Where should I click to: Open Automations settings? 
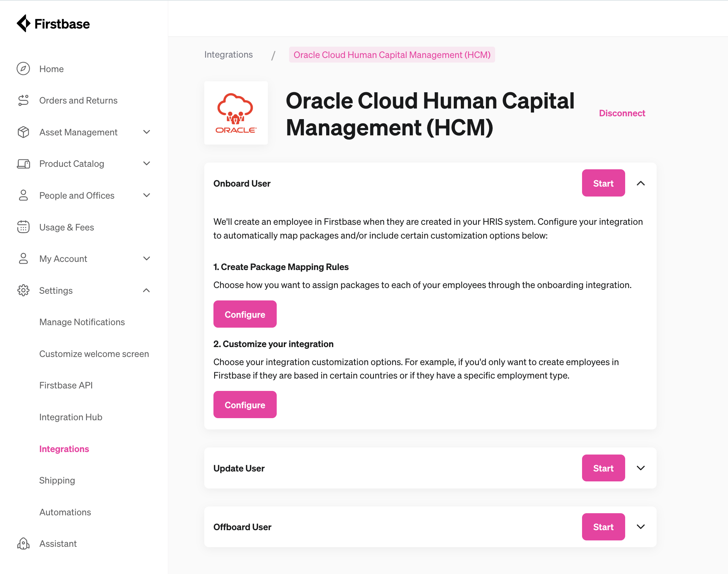pos(65,512)
